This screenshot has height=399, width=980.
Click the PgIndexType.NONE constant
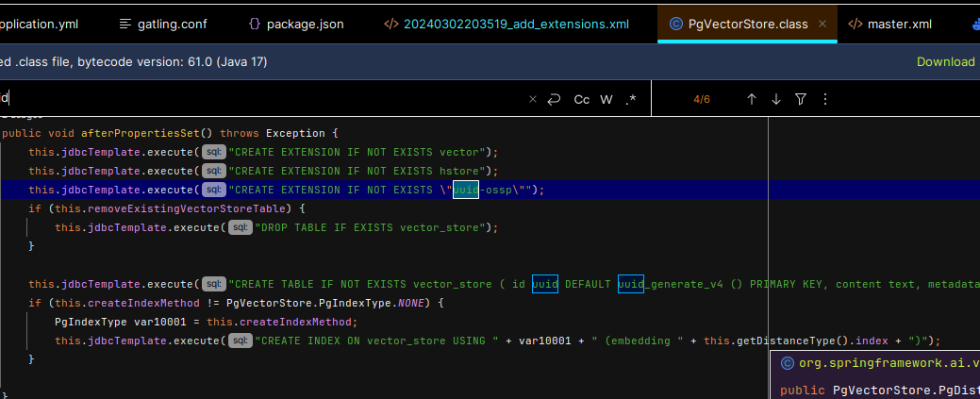411,303
